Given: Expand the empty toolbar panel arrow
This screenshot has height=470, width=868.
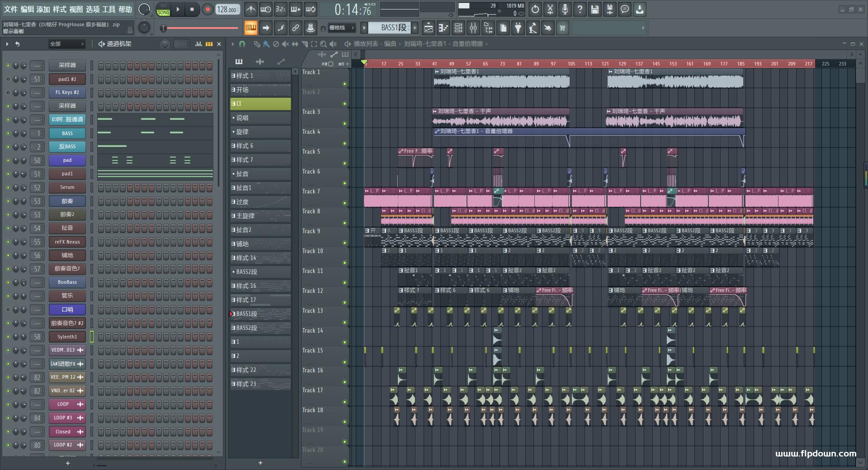Looking at the screenshot, I should [x=643, y=28].
